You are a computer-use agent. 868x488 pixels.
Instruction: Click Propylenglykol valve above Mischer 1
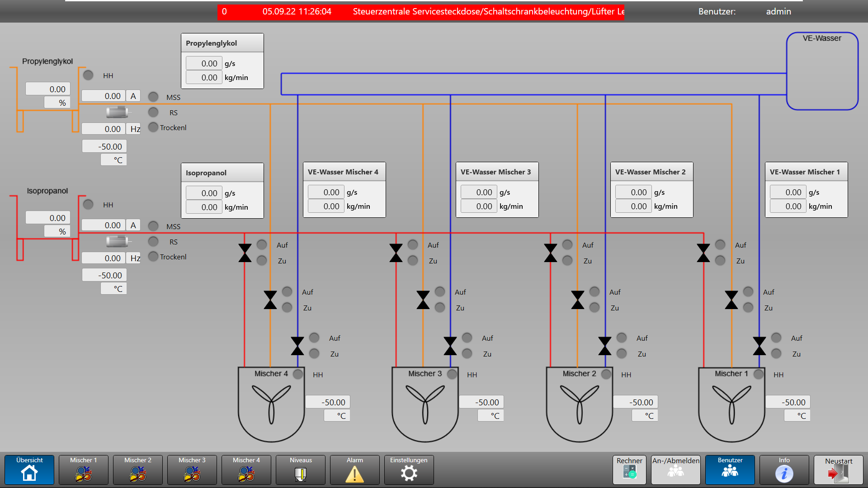pos(731,300)
